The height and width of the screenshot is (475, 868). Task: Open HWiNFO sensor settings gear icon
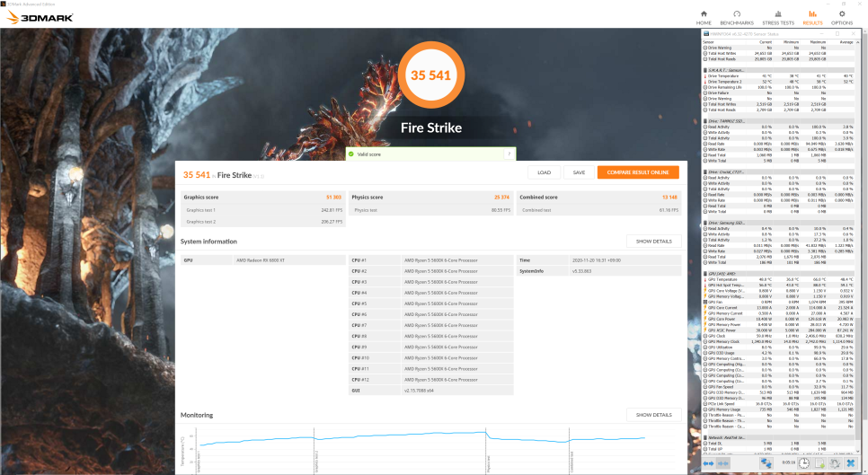(835, 463)
